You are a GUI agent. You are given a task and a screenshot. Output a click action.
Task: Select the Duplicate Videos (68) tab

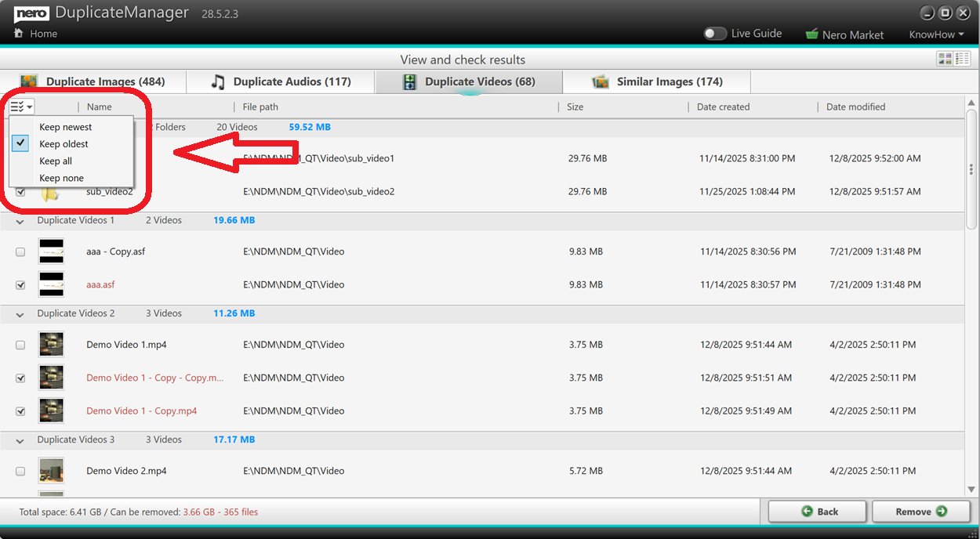469,81
